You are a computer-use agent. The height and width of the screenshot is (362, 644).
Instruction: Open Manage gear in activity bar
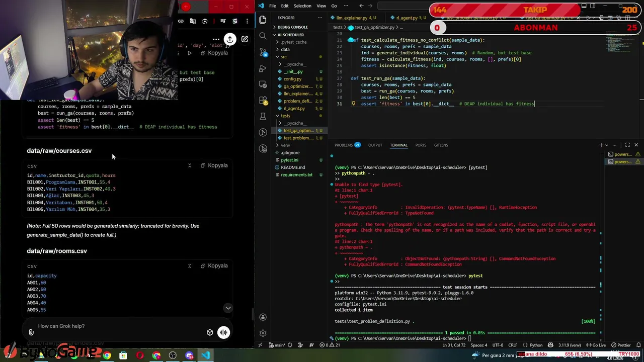pyautogui.click(x=263, y=333)
